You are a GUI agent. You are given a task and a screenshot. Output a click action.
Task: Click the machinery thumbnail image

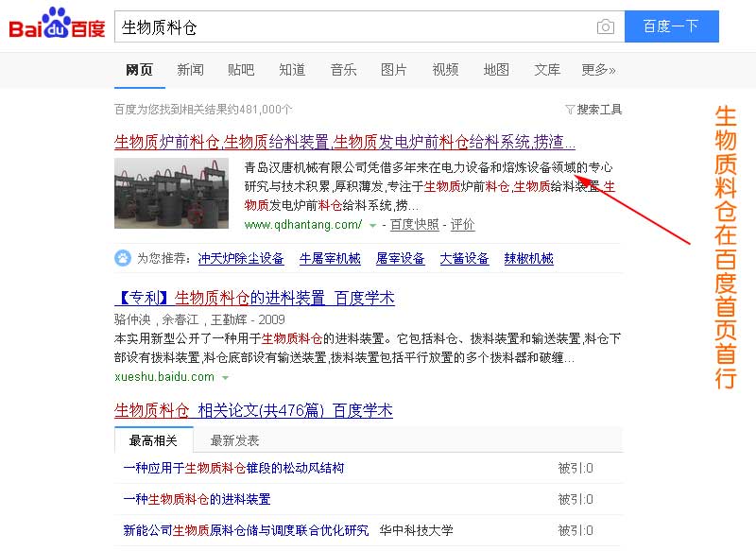coord(171,194)
